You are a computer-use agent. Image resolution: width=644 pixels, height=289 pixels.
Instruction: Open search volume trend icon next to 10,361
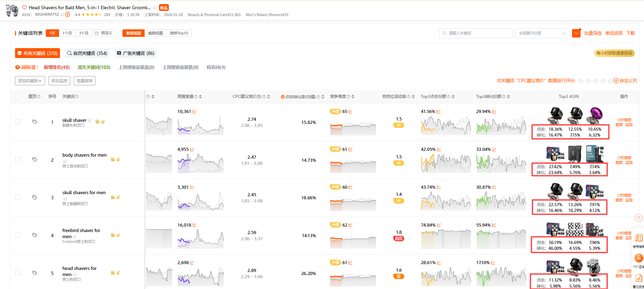click(x=194, y=112)
